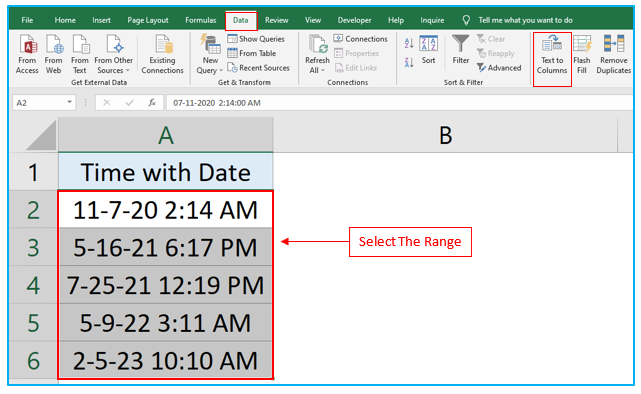Image resolution: width=641 pixels, height=394 pixels.
Task: Select row 2 header
Action: coord(34,210)
